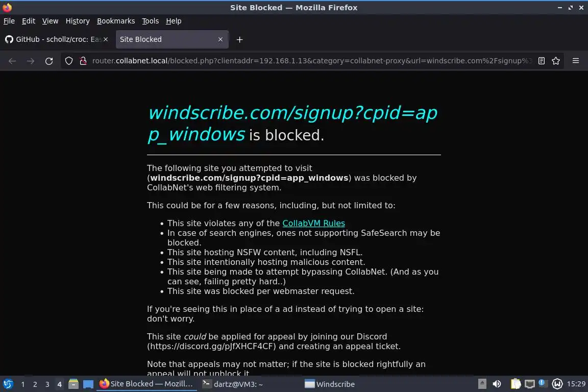The width and height of the screenshot is (588, 392).
Task: Open the clipboard manager tray icon
Action: [x=516, y=384]
